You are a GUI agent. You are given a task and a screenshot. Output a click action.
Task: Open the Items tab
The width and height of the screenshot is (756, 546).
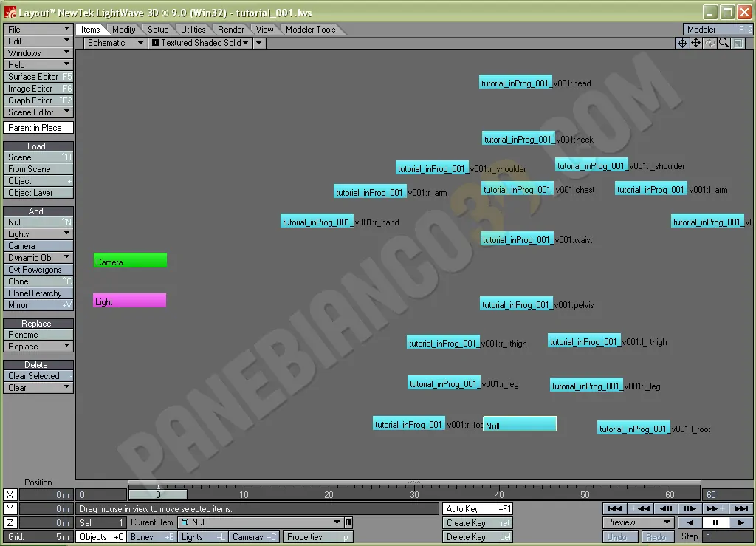click(90, 30)
